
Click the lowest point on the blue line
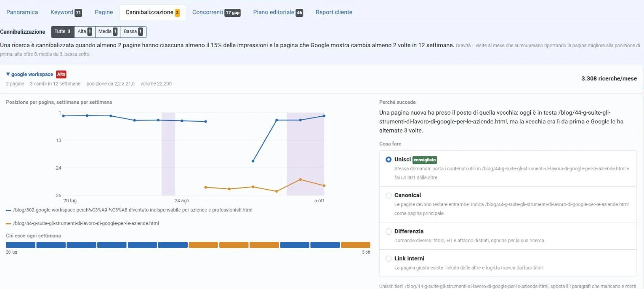[253, 161]
